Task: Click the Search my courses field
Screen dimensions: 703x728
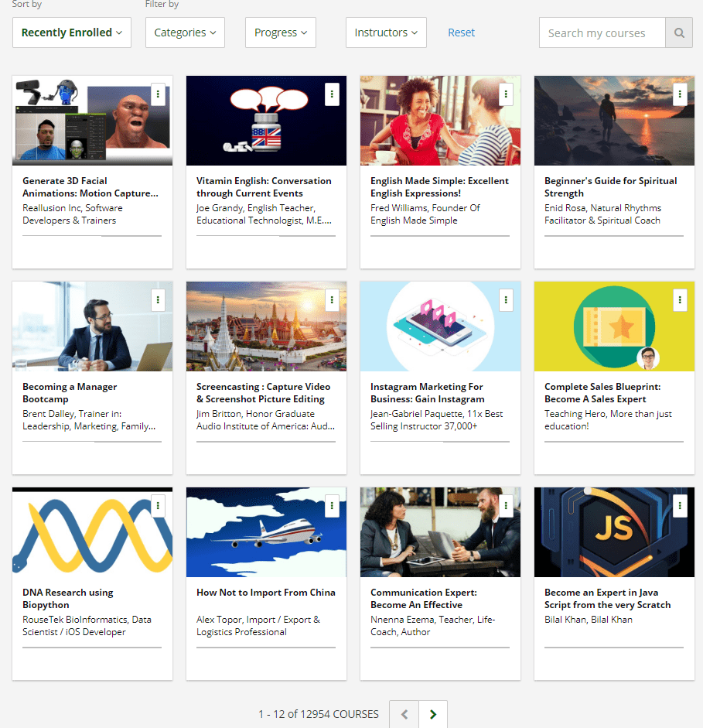Action: click(602, 32)
